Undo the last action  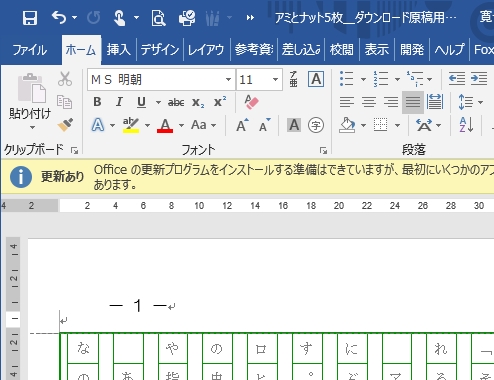tap(59, 17)
